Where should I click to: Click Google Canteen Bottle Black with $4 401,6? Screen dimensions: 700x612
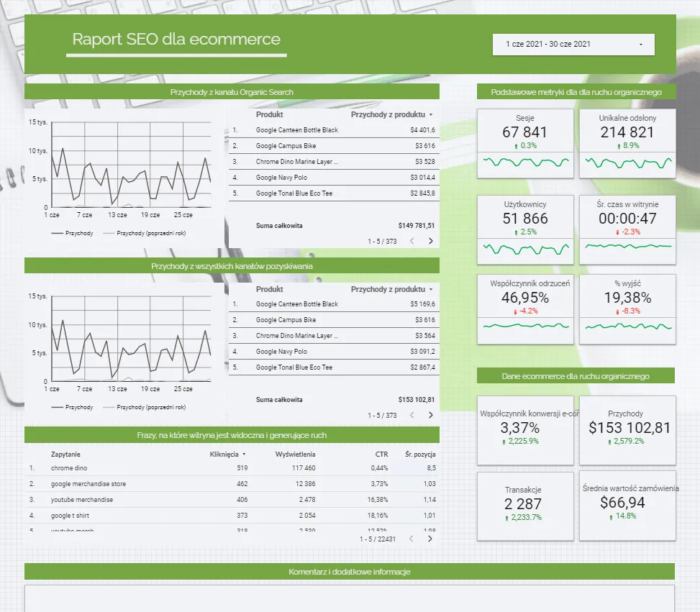click(x=334, y=130)
